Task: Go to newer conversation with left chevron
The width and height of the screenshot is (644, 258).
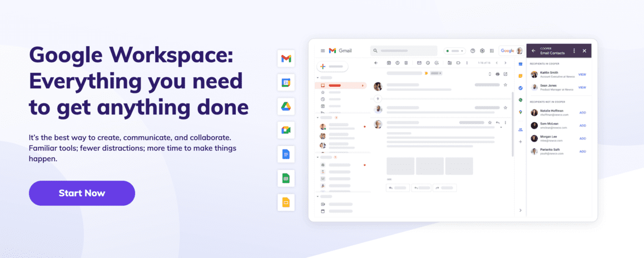Action: tap(496, 63)
